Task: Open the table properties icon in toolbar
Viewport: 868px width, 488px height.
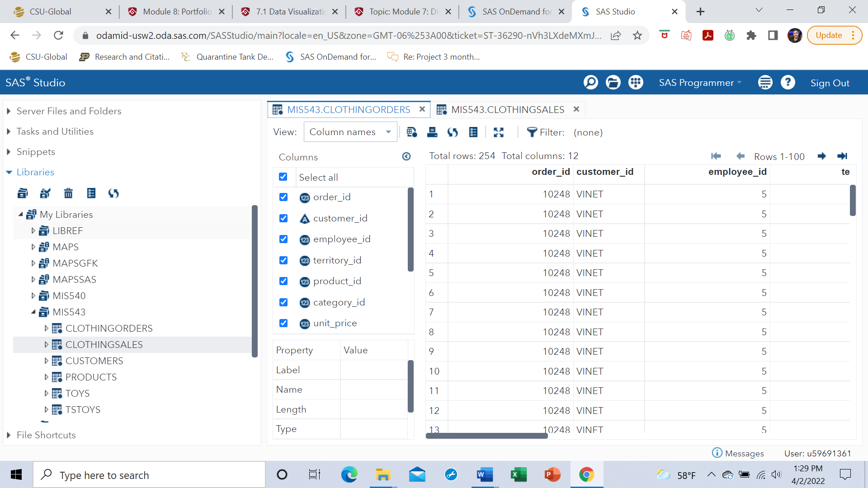Action: coord(473,132)
